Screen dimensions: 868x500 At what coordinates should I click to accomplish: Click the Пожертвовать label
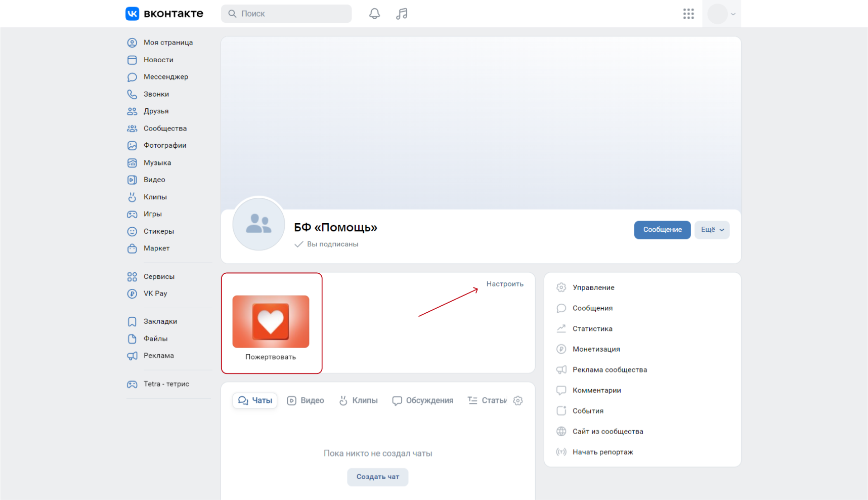tap(271, 357)
